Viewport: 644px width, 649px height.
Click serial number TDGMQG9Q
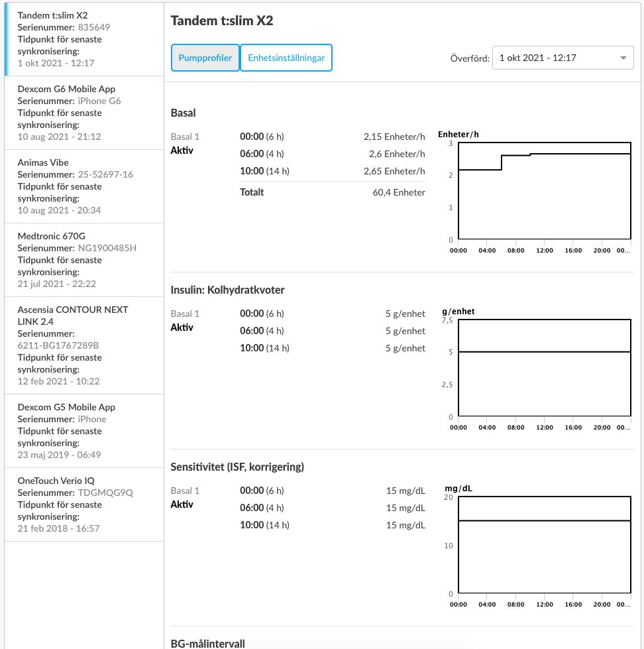point(105,493)
